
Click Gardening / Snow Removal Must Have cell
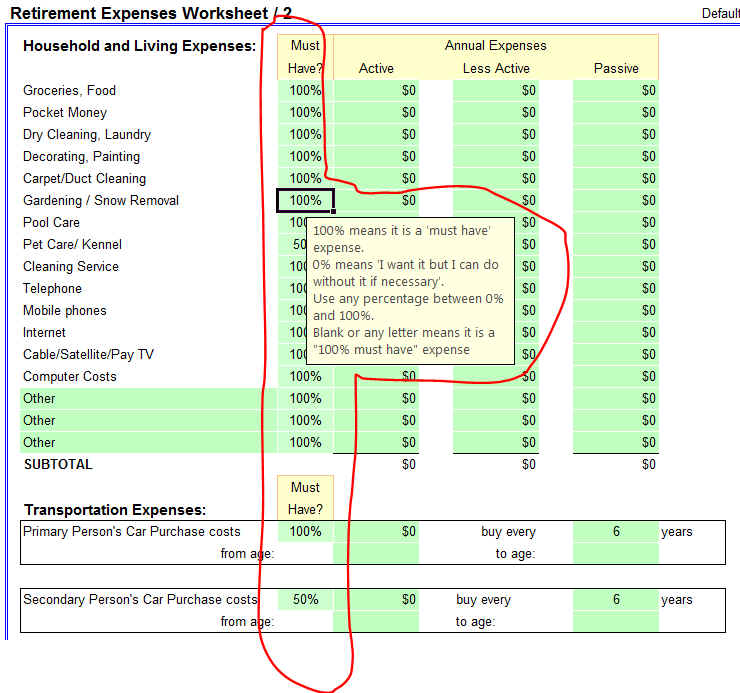[x=305, y=200]
